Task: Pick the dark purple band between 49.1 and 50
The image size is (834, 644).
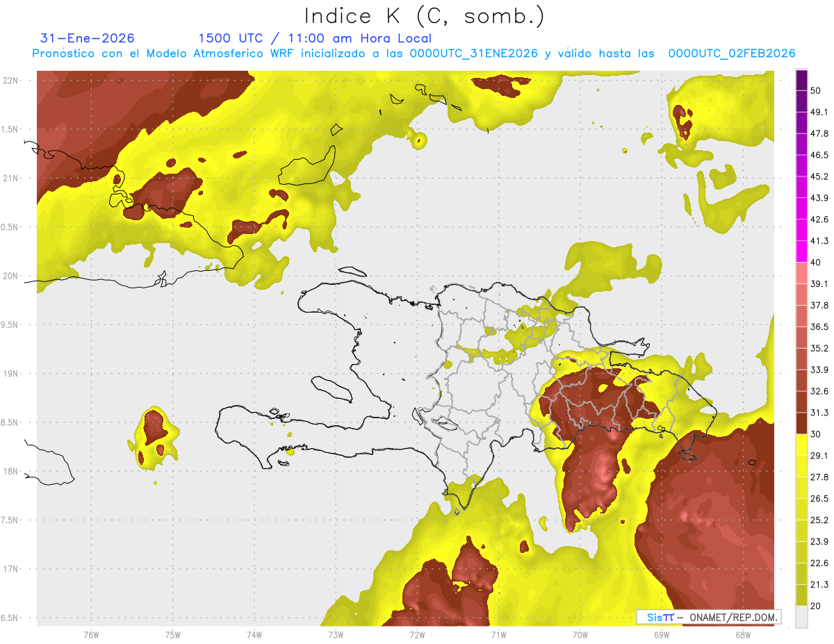Action: point(801,101)
